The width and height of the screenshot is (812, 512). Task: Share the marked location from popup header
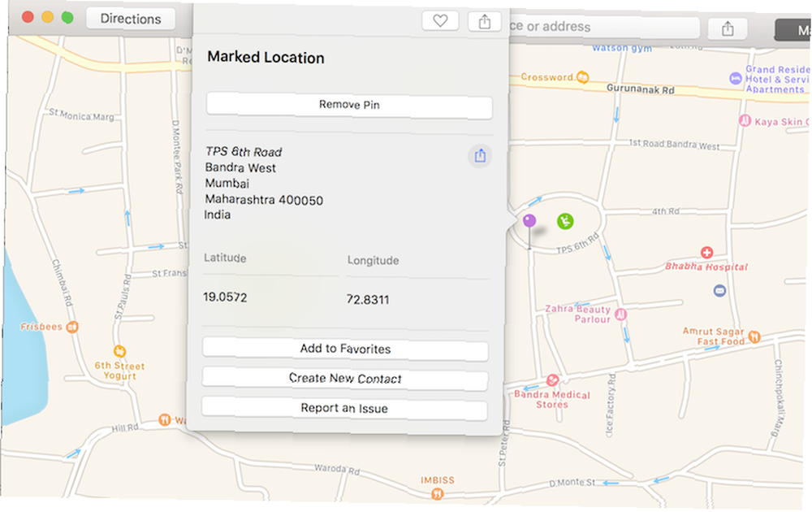[x=485, y=22]
